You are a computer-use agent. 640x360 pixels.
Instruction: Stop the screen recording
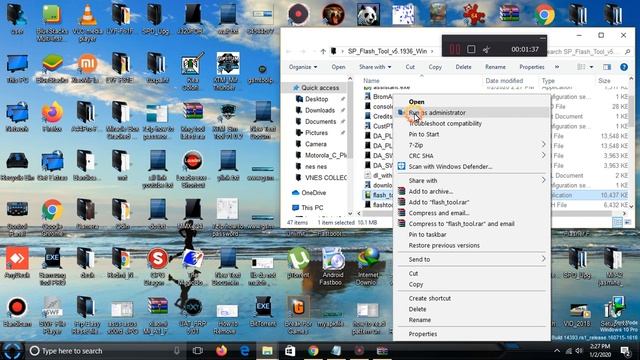pyautogui.click(x=471, y=49)
